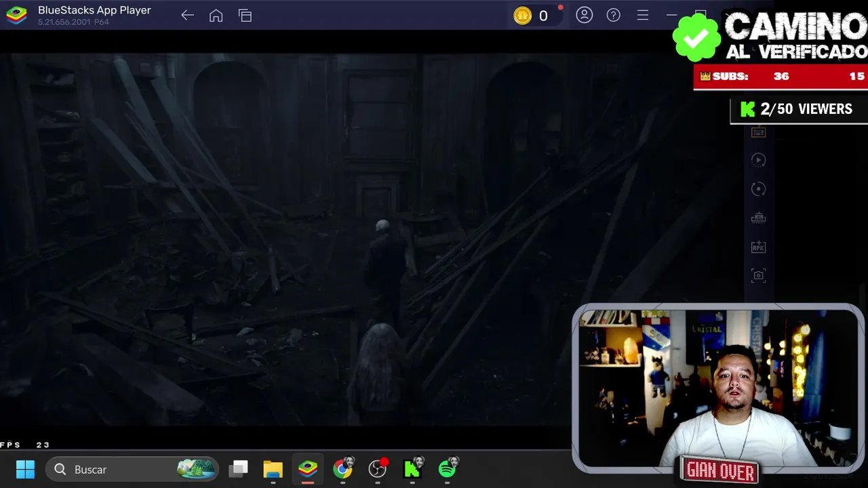The width and height of the screenshot is (868, 488).
Task: Open the Windows Start menu
Action: (25, 469)
